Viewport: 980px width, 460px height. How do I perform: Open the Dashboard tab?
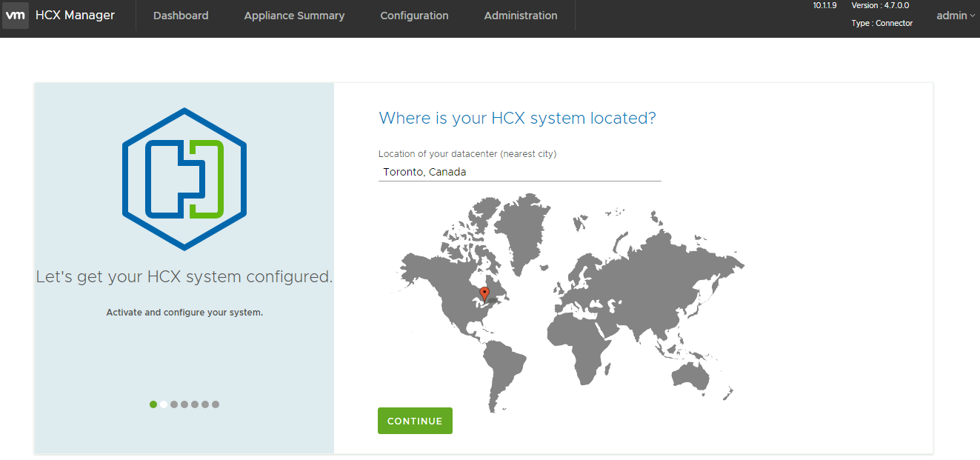point(181,15)
